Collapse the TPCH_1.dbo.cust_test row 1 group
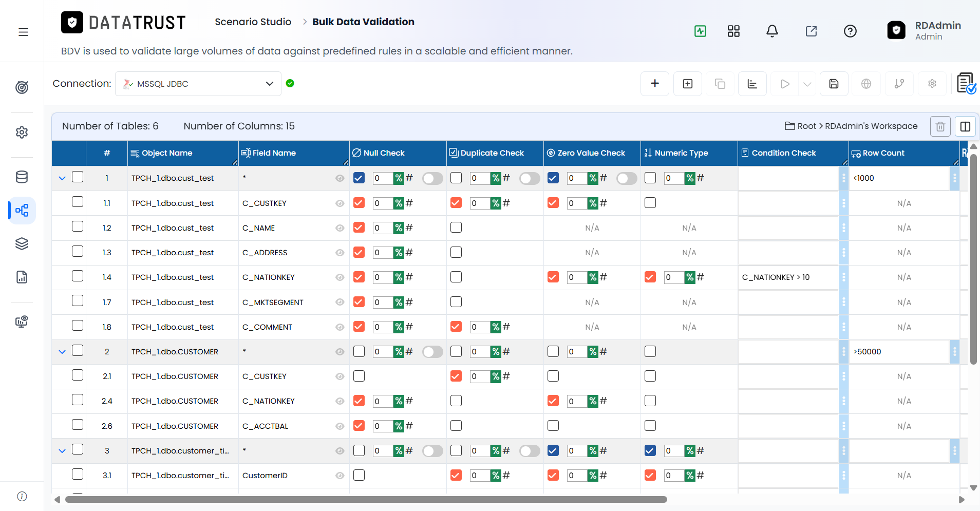 coord(62,178)
